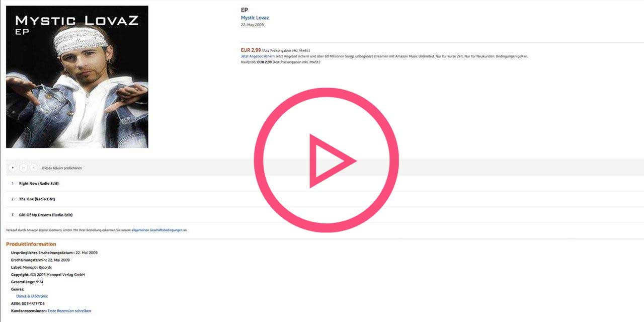Select track 'Right Now (Radio Edit)'
Image resolution: width=644 pixels, height=322 pixels.
pyautogui.click(x=39, y=184)
